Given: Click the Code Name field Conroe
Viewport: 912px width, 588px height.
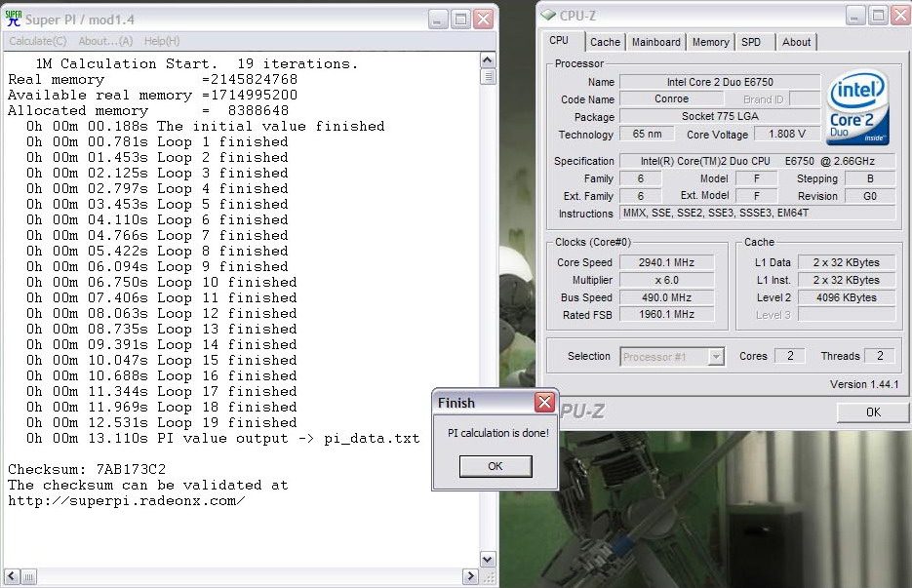Looking at the screenshot, I should pos(672,98).
